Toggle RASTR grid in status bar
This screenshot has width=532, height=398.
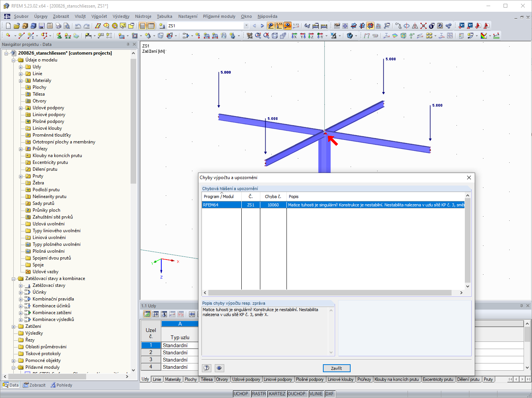[x=259, y=394]
